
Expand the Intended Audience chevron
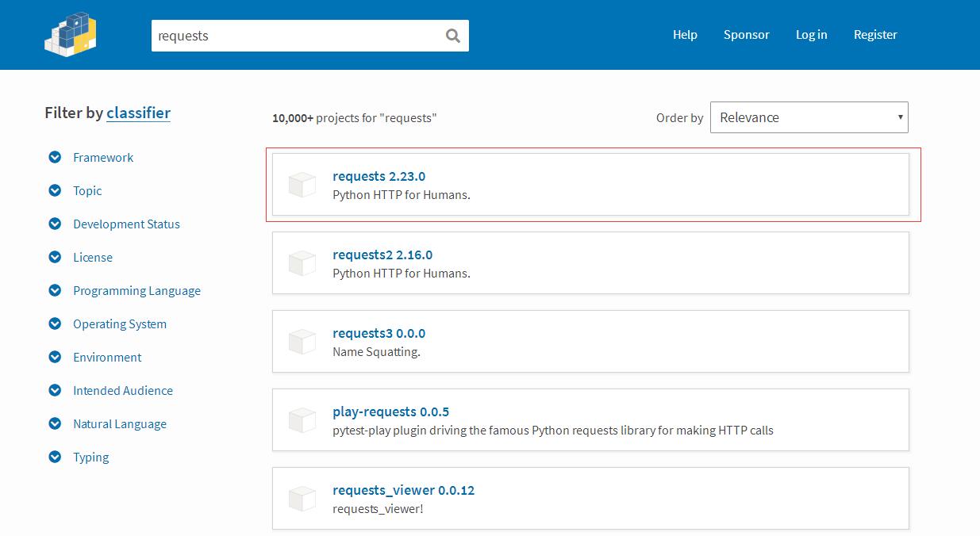click(55, 390)
